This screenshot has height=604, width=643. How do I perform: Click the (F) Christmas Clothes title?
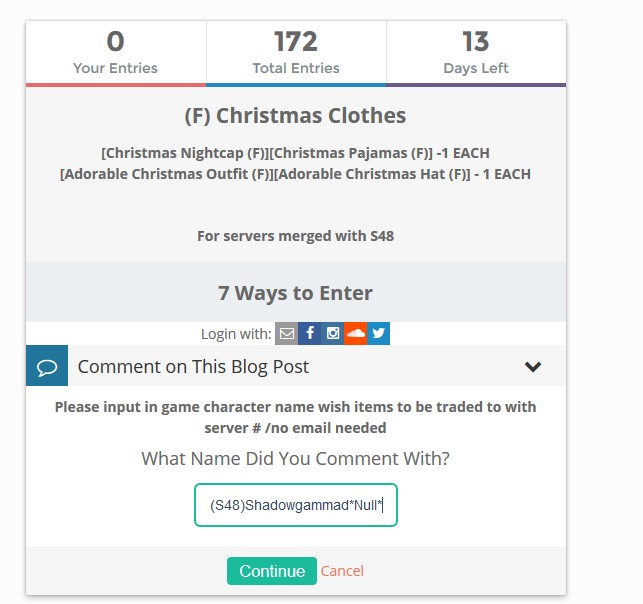(295, 115)
